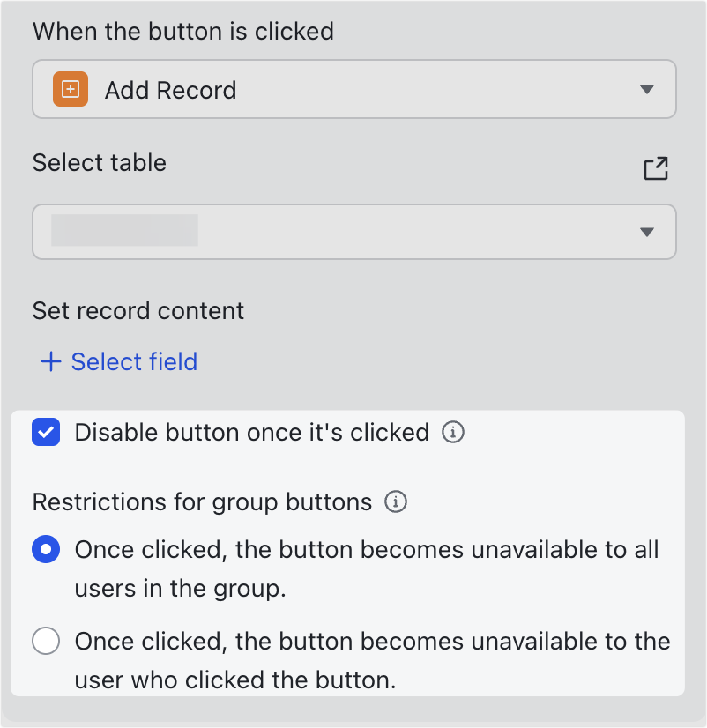Click info icon beside Restrictions for group buttons
This screenshot has width=707, height=728.
click(x=396, y=502)
